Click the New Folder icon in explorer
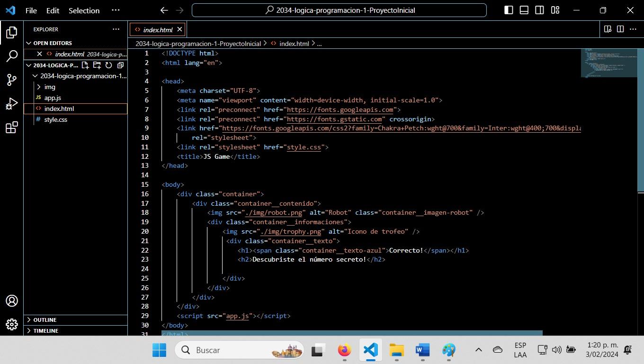644x364 pixels. tap(97, 65)
